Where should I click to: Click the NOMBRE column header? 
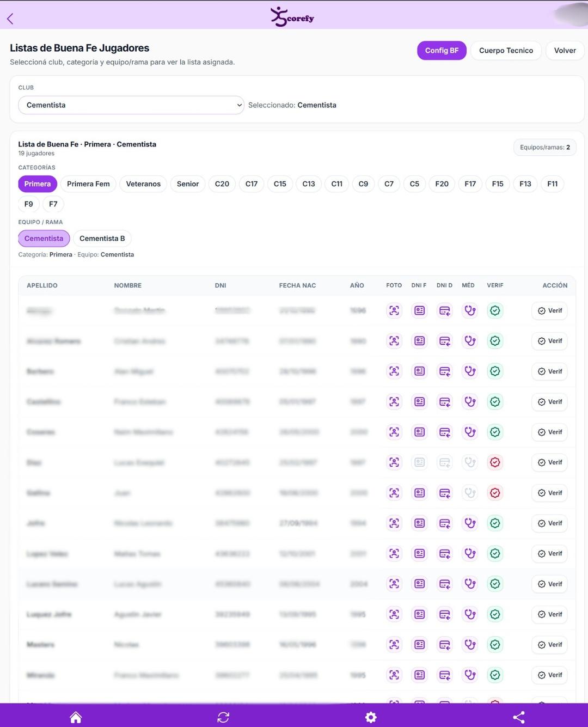coord(128,285)
